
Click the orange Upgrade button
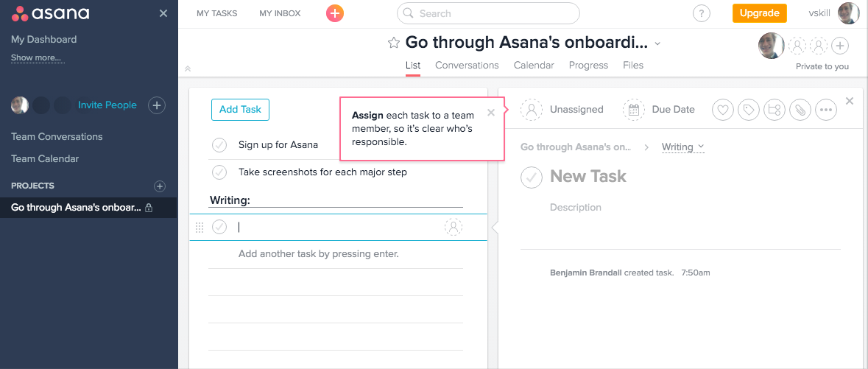point(760,13)
